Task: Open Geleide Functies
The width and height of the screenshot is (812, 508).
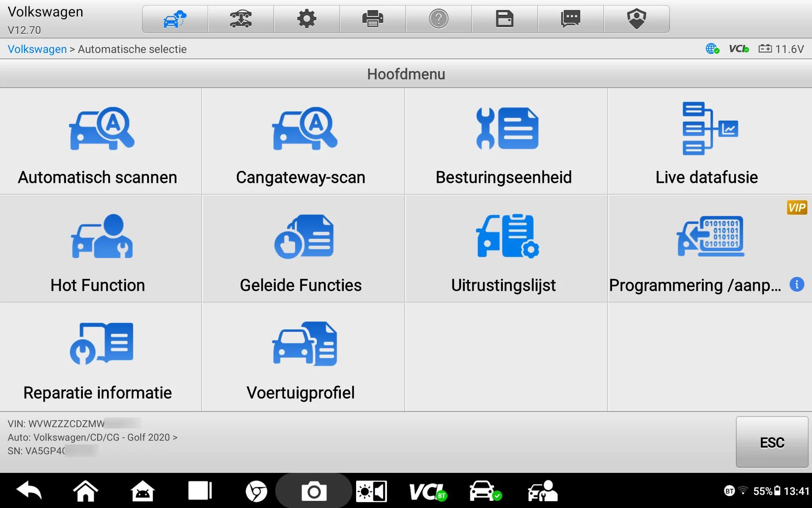Action: pos(303,249)
